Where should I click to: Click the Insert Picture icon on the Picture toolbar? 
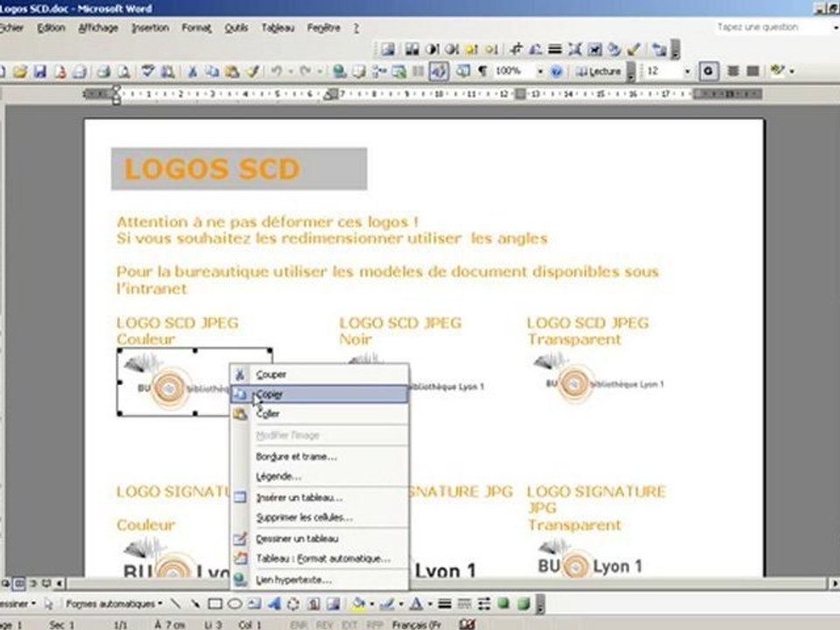coord(388,50)
